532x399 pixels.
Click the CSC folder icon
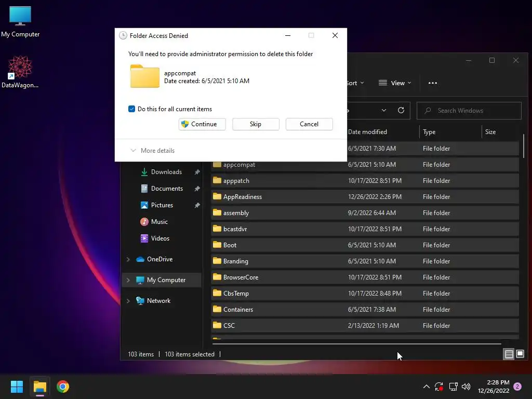pos(217,325)
